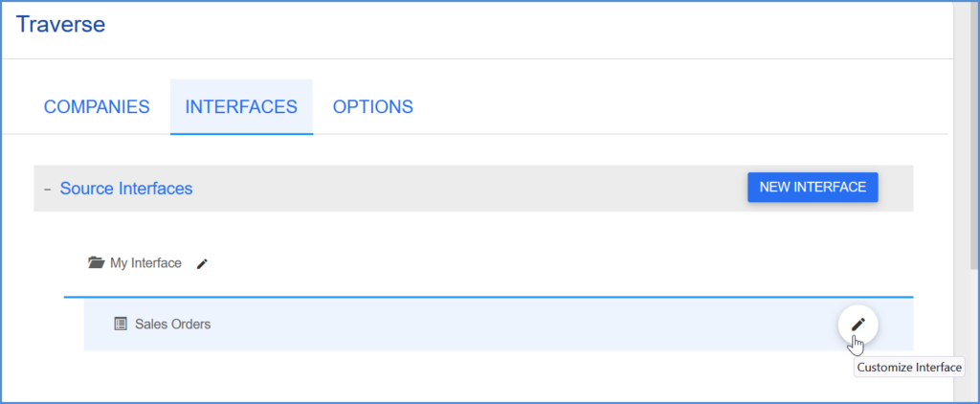Click the table icon beside Sales Orders
Image resolution: width=980 pixels, height=404 pixels.
click(x=121, y=325)
